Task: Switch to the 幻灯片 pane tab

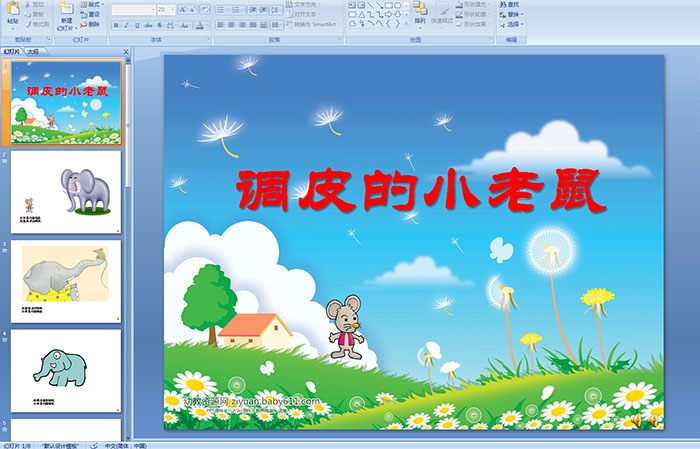Action: tap(12, 52)
